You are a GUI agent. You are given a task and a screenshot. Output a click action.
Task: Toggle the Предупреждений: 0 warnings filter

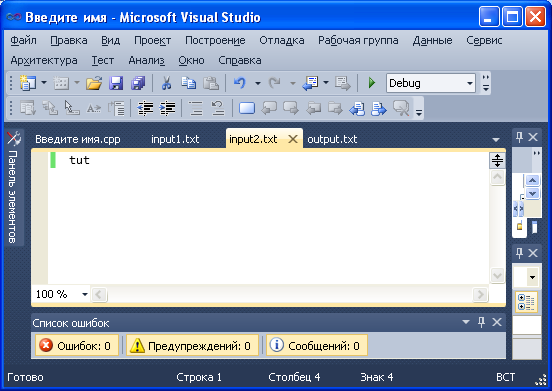tap(192, 346)
